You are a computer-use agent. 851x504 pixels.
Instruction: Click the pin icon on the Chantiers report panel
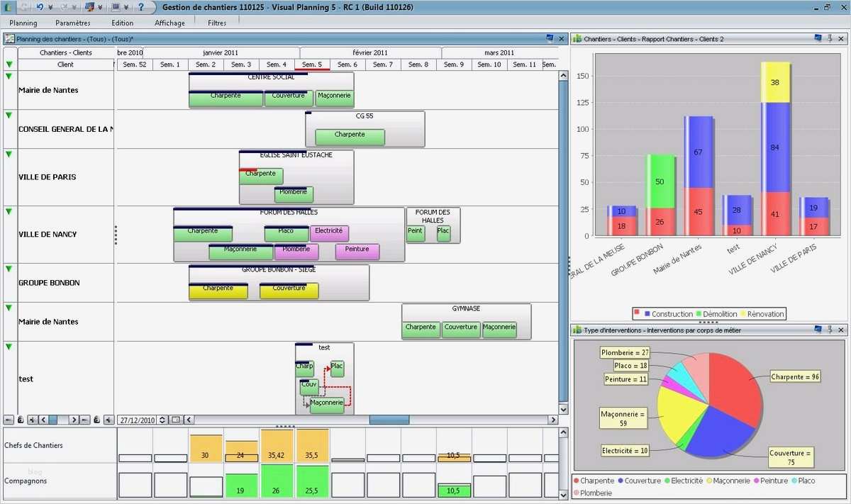829,38
